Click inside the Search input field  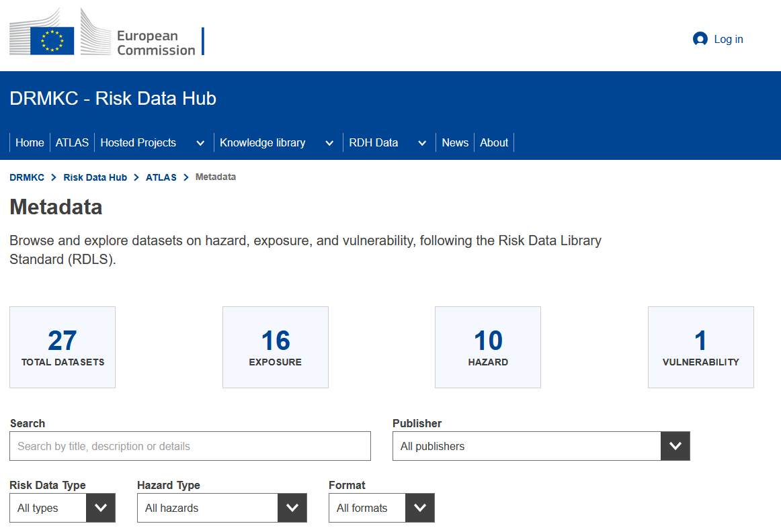[190, 446]
